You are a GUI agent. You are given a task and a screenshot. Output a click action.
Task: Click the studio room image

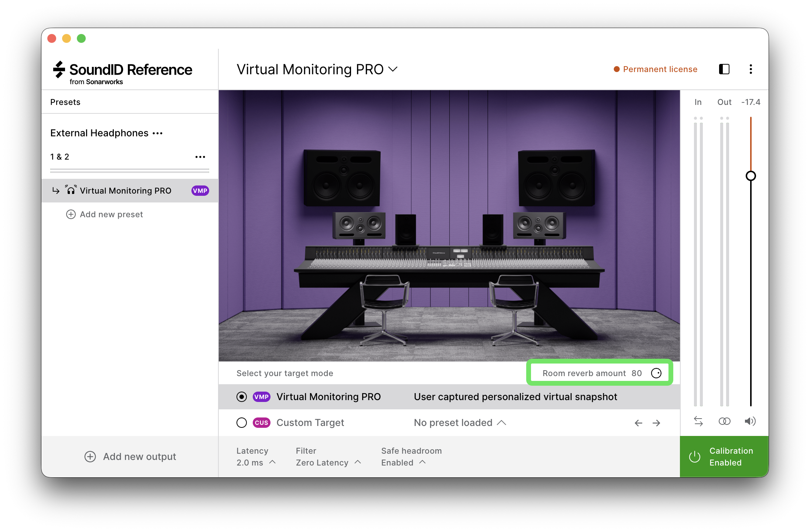click(449, 225)
